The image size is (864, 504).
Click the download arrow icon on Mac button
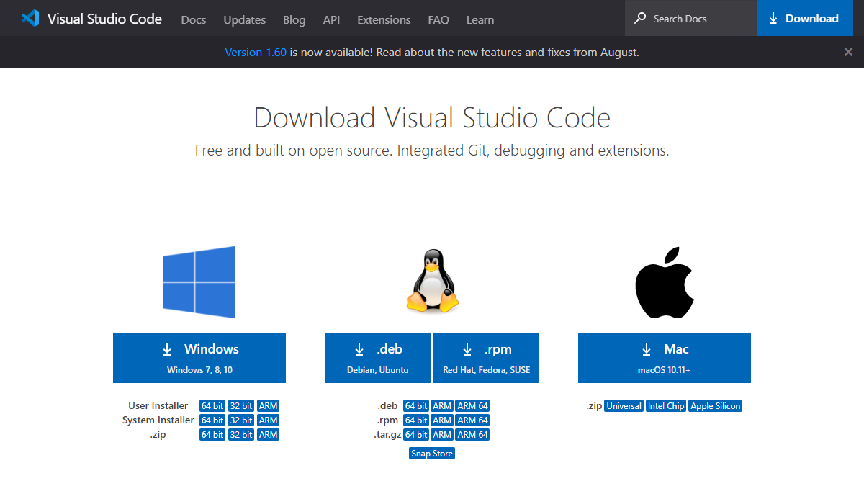pyautogui.click(x=646, y=348)
